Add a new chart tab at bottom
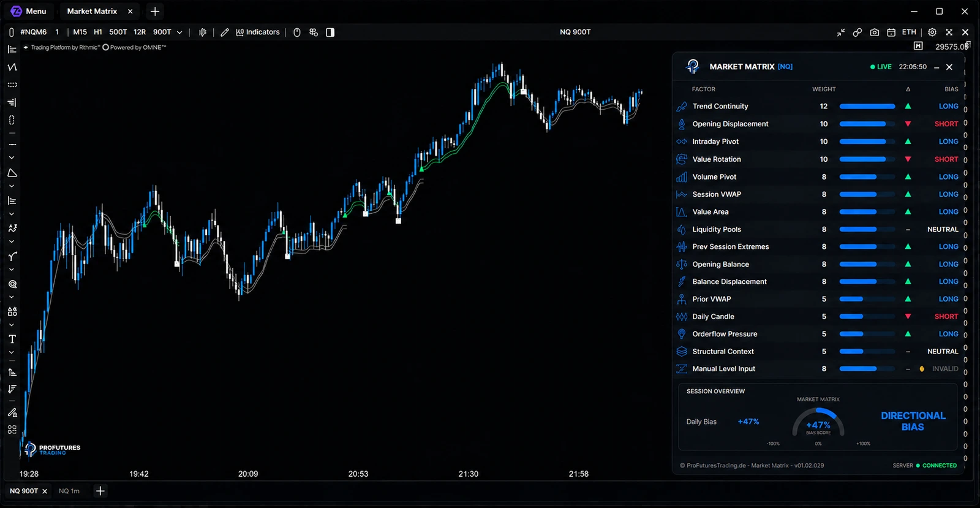 coord(100,491)
